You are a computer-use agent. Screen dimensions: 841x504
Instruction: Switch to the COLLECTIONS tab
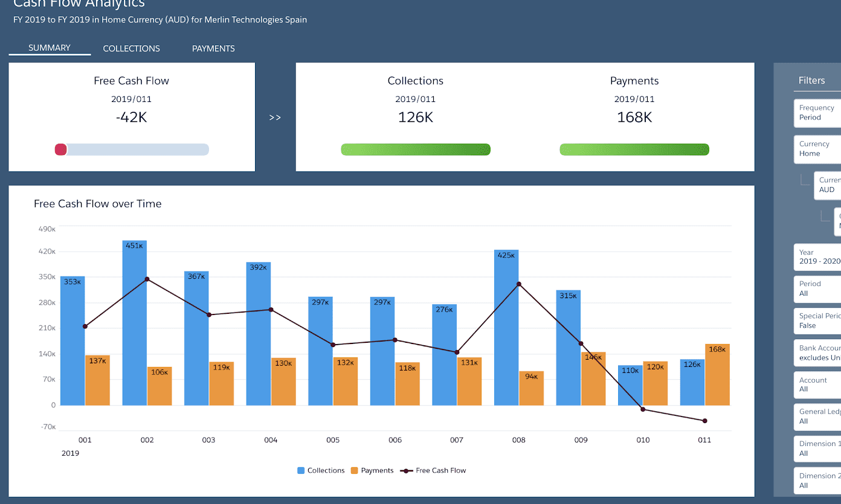coord(131,48)
